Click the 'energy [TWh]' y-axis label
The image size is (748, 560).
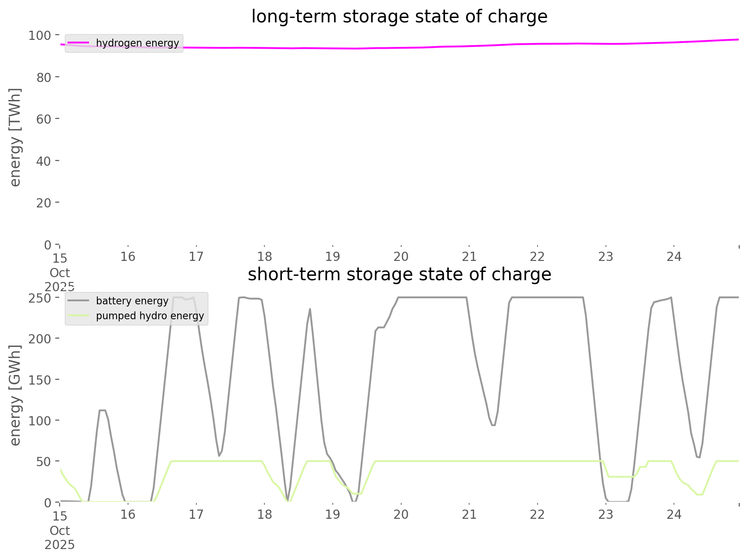(15, 137)
